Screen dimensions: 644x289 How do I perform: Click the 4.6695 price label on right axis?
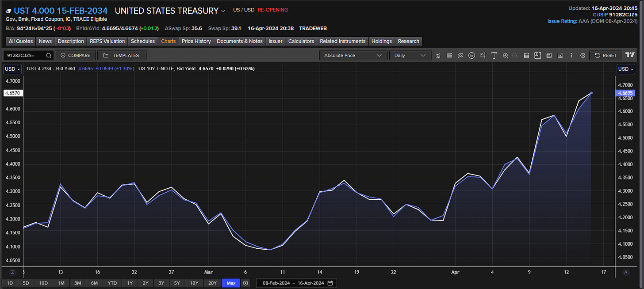coord(625,93)
